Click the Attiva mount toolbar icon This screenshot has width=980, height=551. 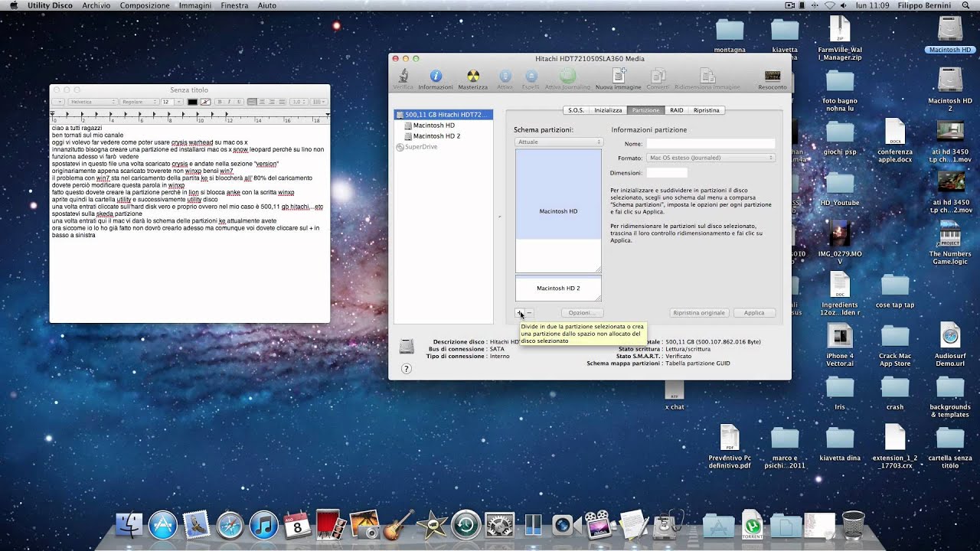click(x=505, y=76)
